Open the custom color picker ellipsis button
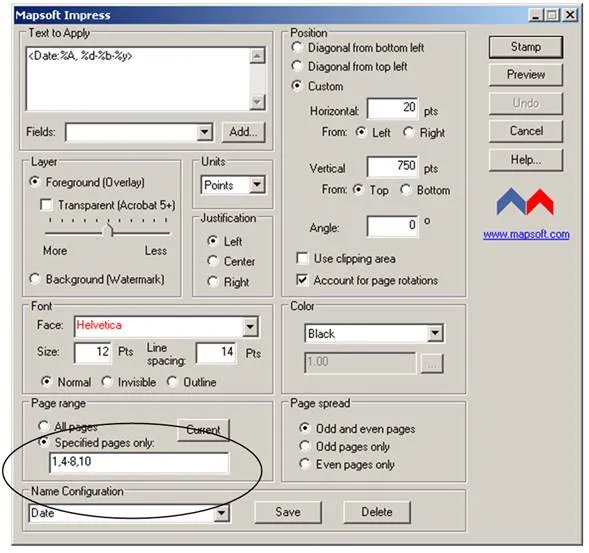The width and height of the screenshot is (589, 553). [x=432, y=363]
